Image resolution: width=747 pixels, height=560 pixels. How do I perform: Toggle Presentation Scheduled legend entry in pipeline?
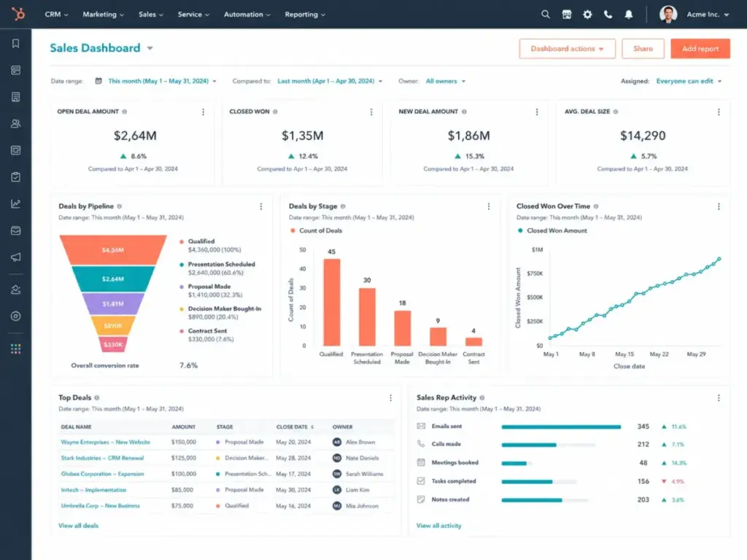217,268
